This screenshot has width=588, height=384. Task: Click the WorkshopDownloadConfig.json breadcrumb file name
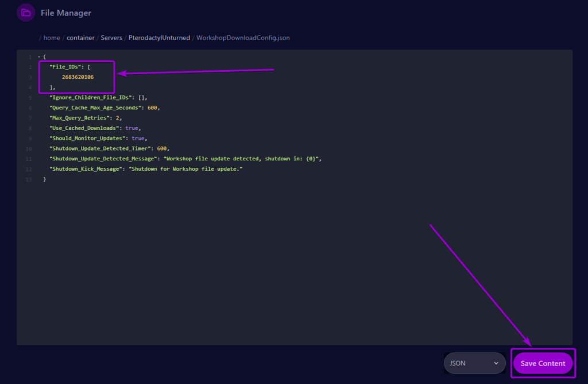(243, 38)
